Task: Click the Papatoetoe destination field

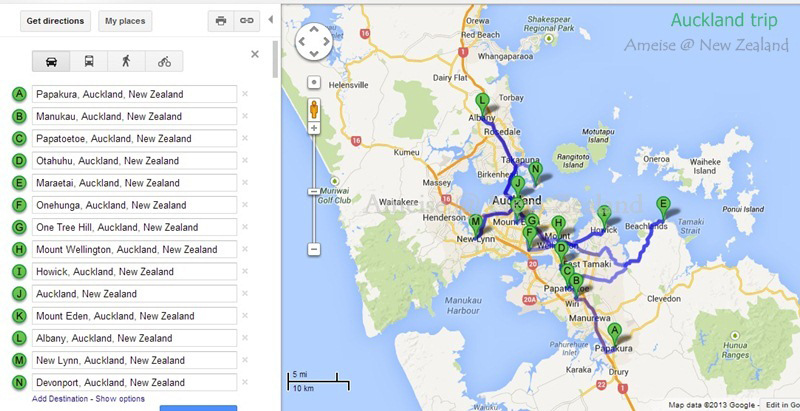Action: (134, 139)
